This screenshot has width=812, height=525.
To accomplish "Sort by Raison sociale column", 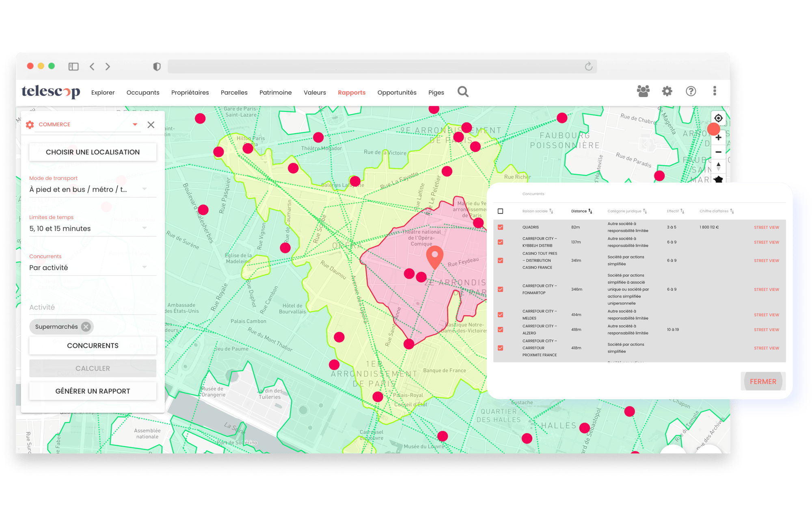I will pyautogui.click(x=538, y=211).
